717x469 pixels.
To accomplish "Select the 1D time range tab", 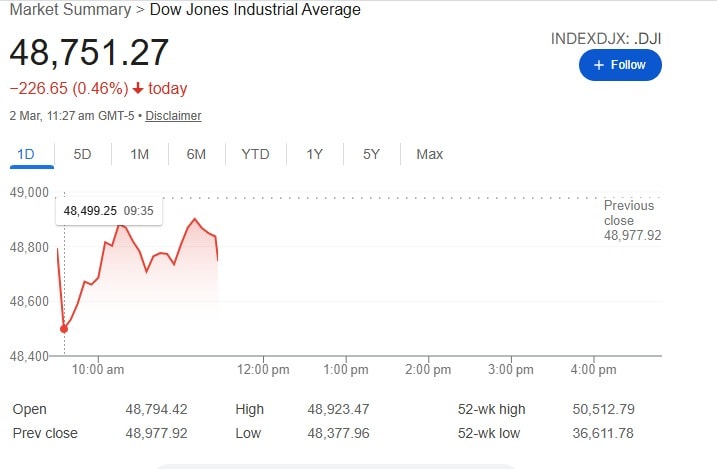I will coord(26,154).
